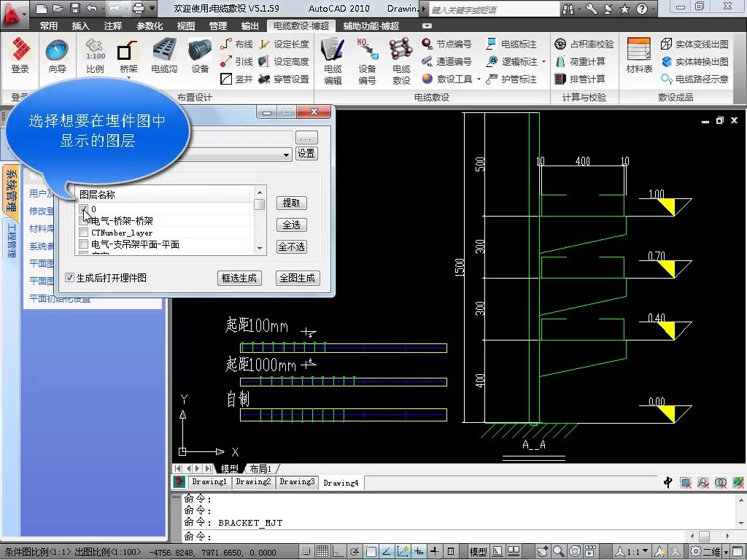
Task: Select the 电缆沟 cable trench tool
Action: tap(164, 56)
